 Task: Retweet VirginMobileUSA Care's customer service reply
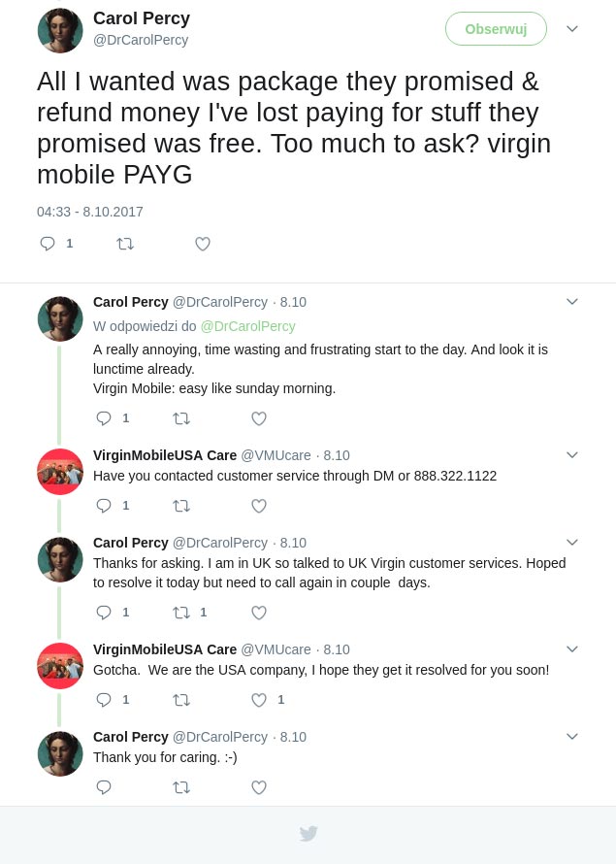pos(181,506)
